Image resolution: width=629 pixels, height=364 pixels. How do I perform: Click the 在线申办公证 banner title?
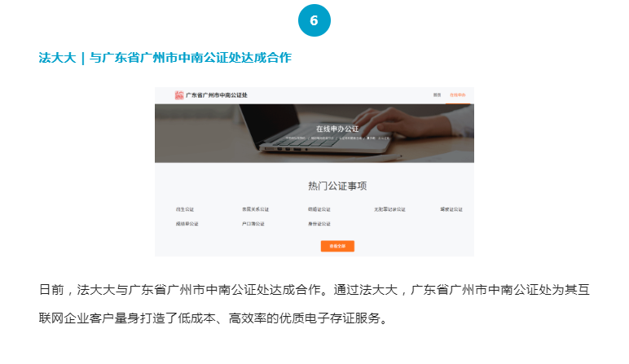click(337, 129)
